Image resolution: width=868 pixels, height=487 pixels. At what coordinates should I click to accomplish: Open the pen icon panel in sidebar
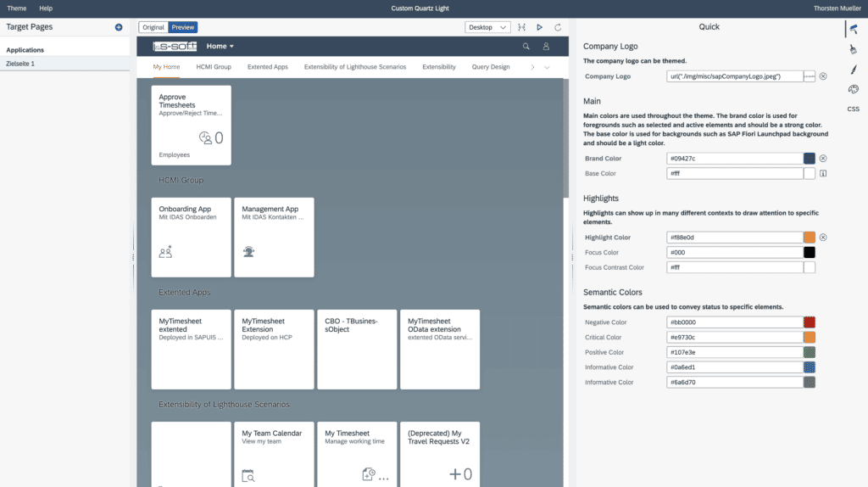pos(853,70)
